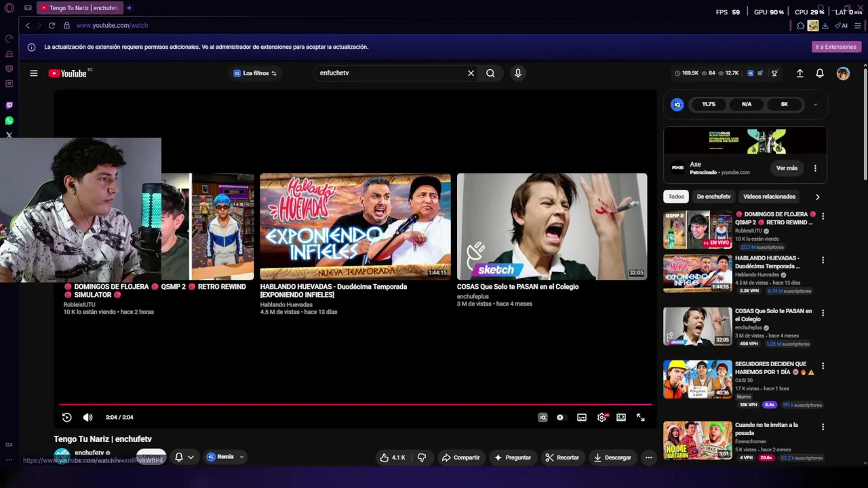Open more actions ellipsis below video

[648, 457]
